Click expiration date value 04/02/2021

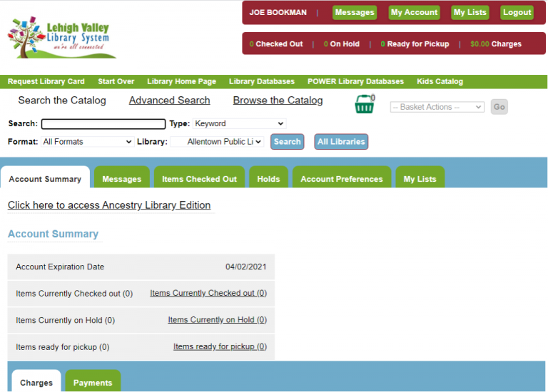click(245, 267)
